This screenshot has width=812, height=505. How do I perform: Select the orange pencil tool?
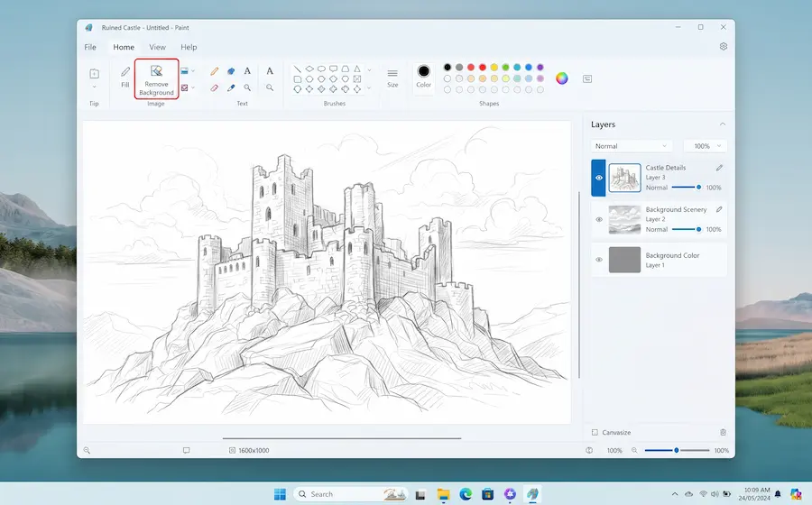[215, 71]
